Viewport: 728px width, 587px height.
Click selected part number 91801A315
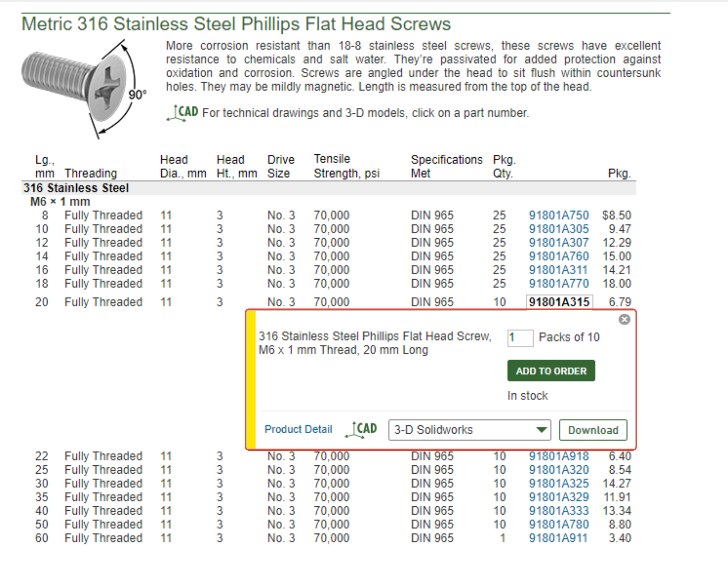point(559,302)
